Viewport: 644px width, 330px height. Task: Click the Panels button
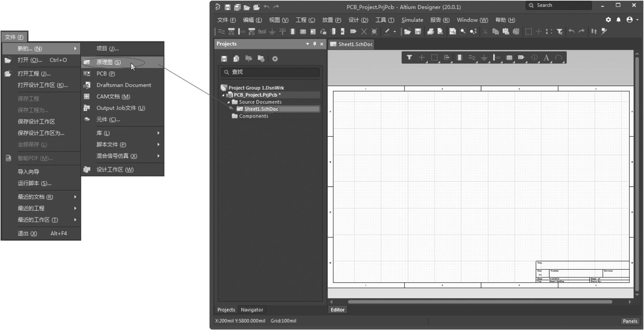pos(630,321)
